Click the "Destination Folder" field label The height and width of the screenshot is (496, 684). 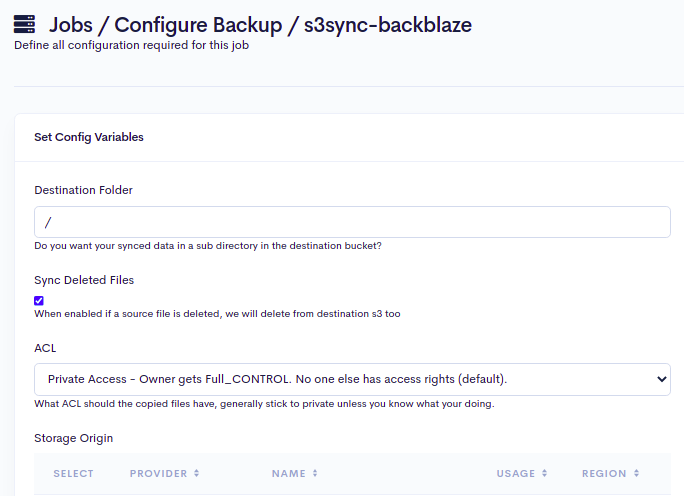point(83,190)
